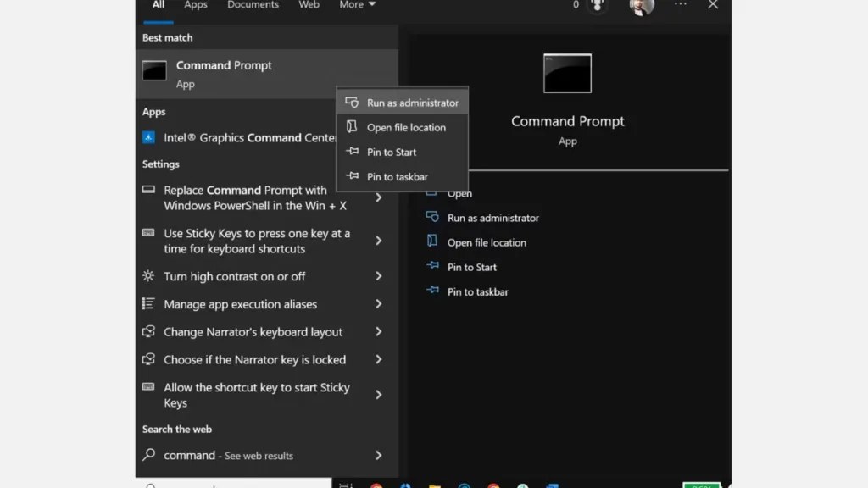Click search magnifier icon beside command web result
This screenshot has width=868, height=488.
(148, 455)
